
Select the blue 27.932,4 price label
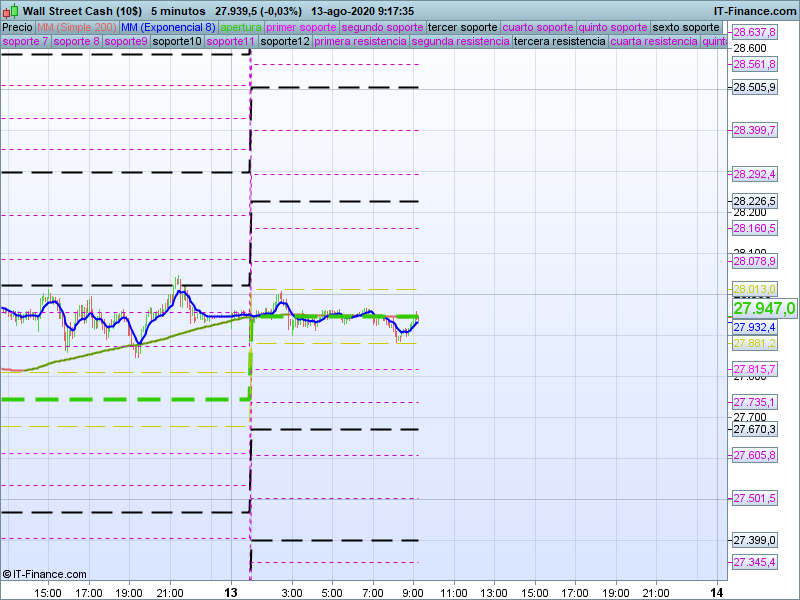click(x=754, y=327)
